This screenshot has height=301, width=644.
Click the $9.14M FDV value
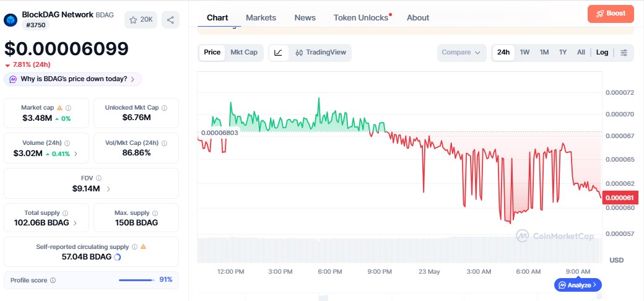[x=86, y=189]
